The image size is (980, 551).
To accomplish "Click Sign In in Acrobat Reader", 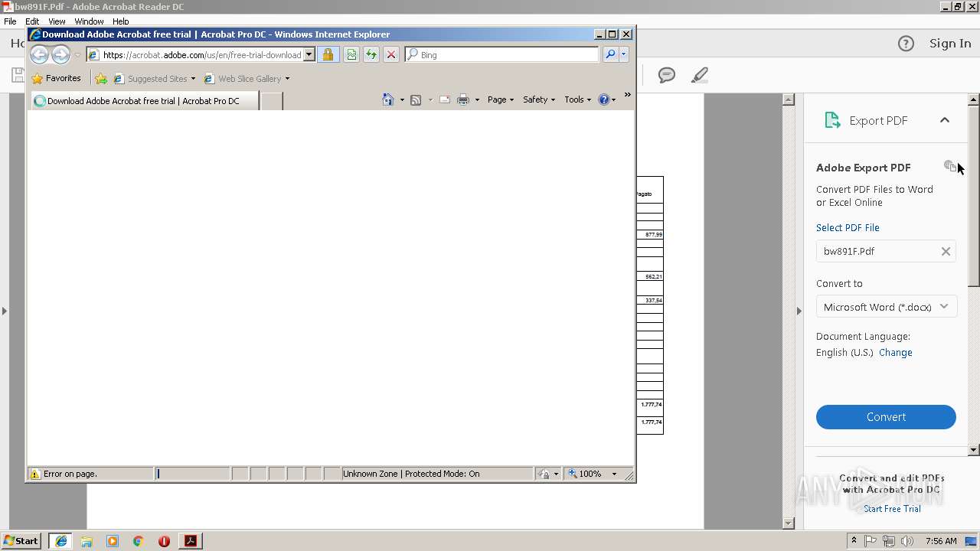I will pos(950,44).
